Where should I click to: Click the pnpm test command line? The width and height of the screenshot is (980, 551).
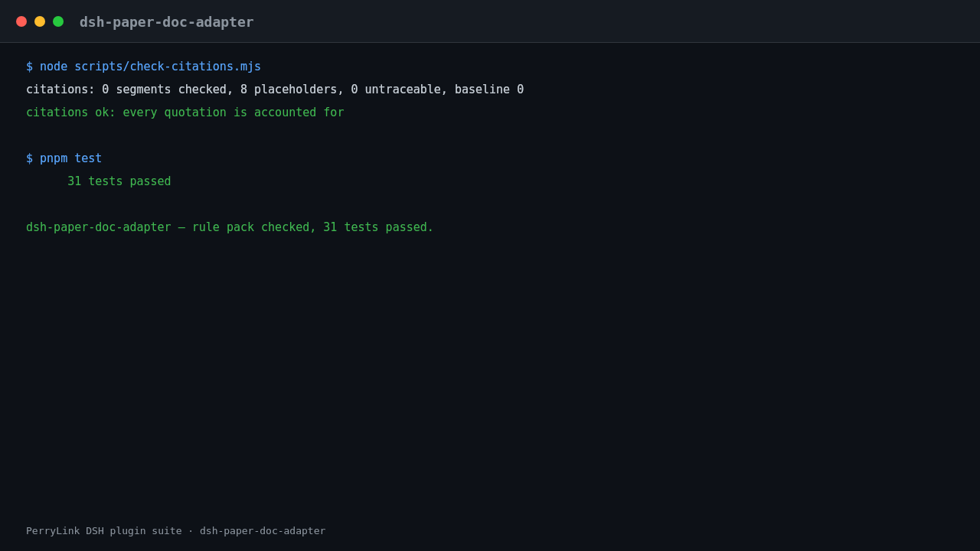[x=64, y=158]
